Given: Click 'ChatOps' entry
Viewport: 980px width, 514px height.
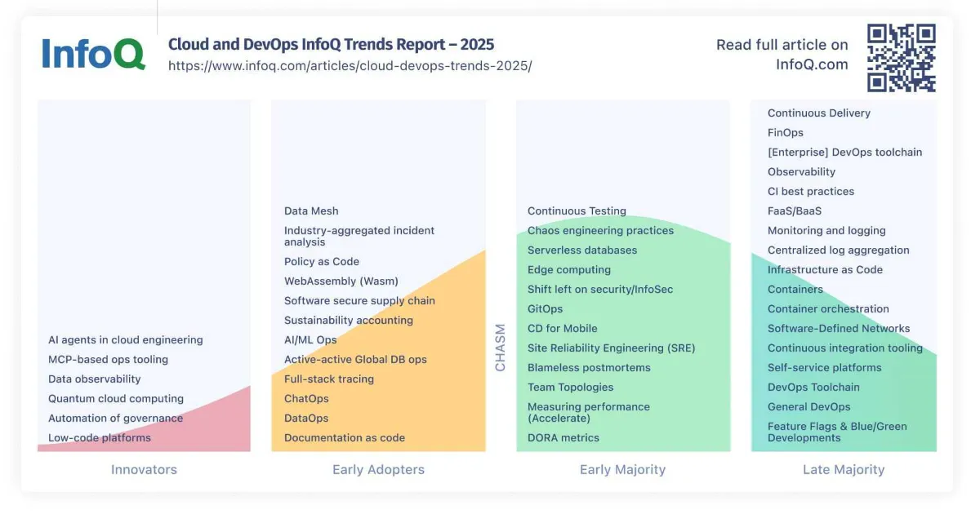Looking at the screenshot, I should (306, 399).
